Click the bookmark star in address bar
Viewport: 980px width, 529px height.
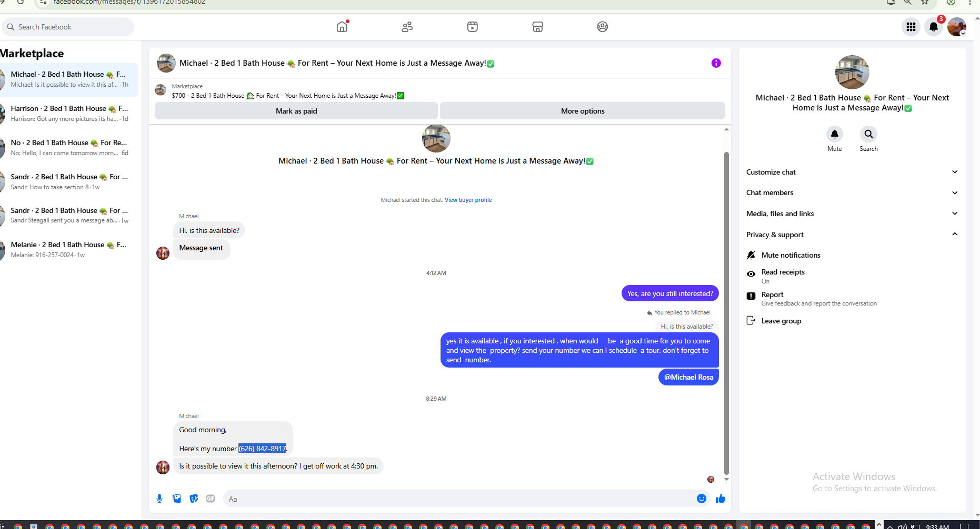925,2
